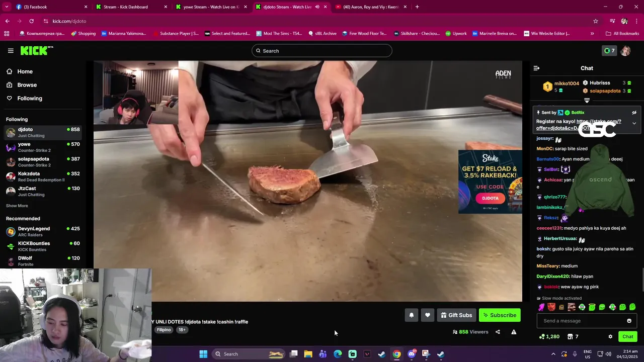Open KICKBounties recommended channel
644x362 pixels.
[43, 246]
